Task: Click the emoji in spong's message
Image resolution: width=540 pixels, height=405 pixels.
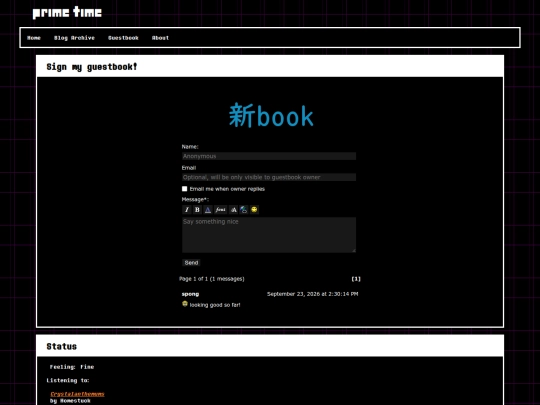Action: pyautogui.click(x=185, y=304)
